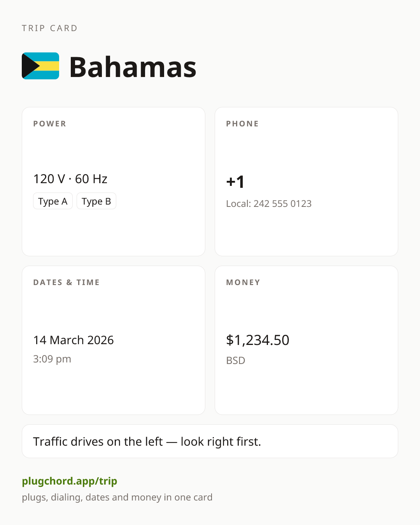Click the TRIP CARD label at top

(50, 28)
